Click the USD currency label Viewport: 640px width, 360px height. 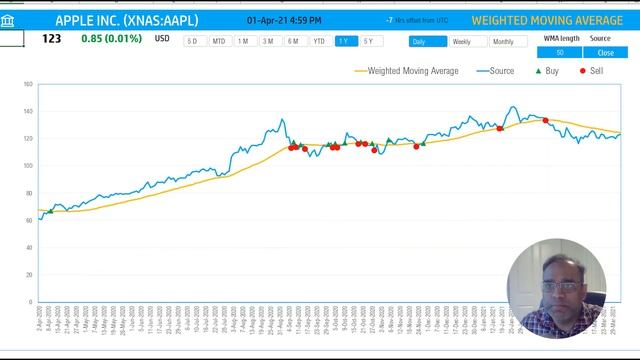coord(162,38)
